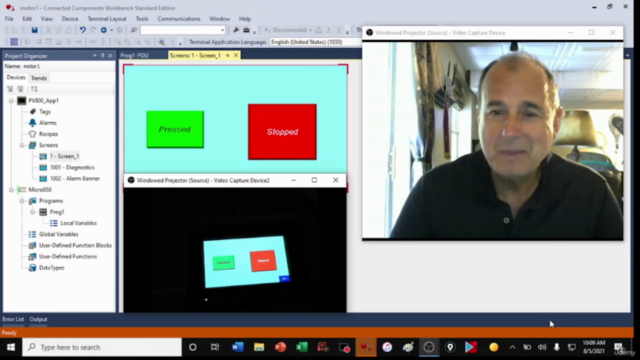Collapse the Micro850 tree node
The image size is (640, 360).
coord(11,189)
